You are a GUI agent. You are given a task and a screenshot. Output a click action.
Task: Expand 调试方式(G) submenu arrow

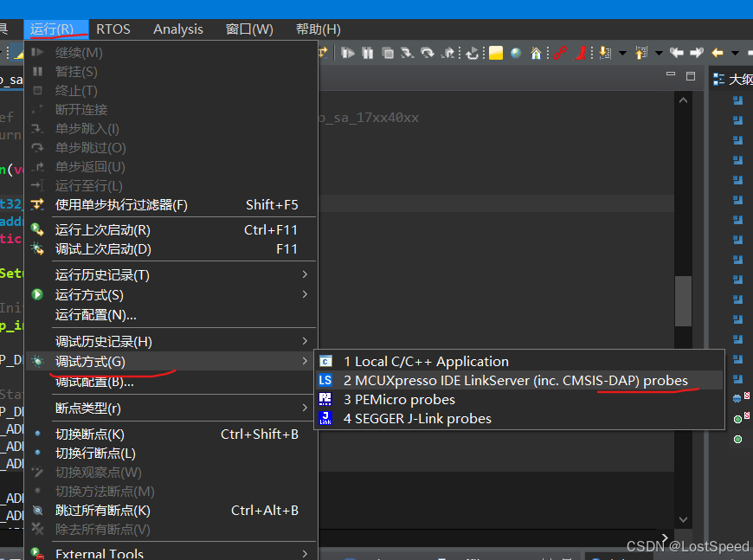305,361
